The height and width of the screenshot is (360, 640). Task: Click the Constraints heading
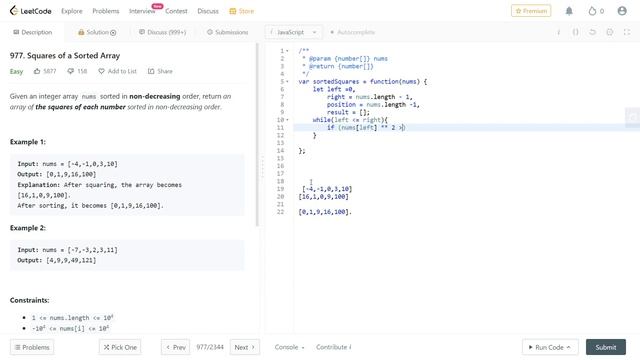pos(29,300)
